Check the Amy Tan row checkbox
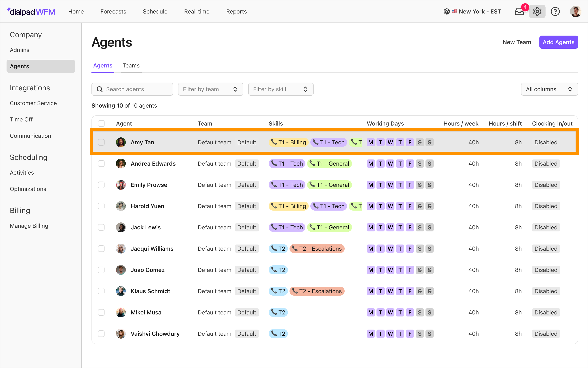The height and width of the screenshot is (368, 588). [101, 142]
